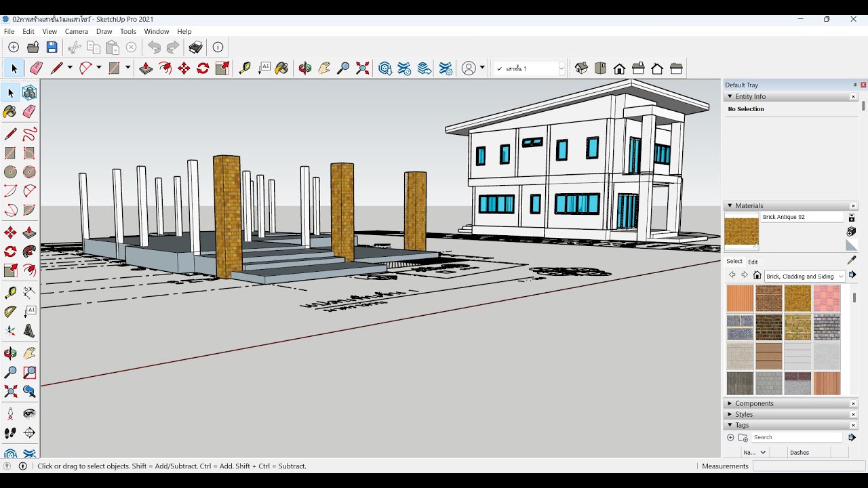Select the Move tool in top toolbar
Image resolution: width=868 pixels, height=488 pixels.
tap(184, 68)
